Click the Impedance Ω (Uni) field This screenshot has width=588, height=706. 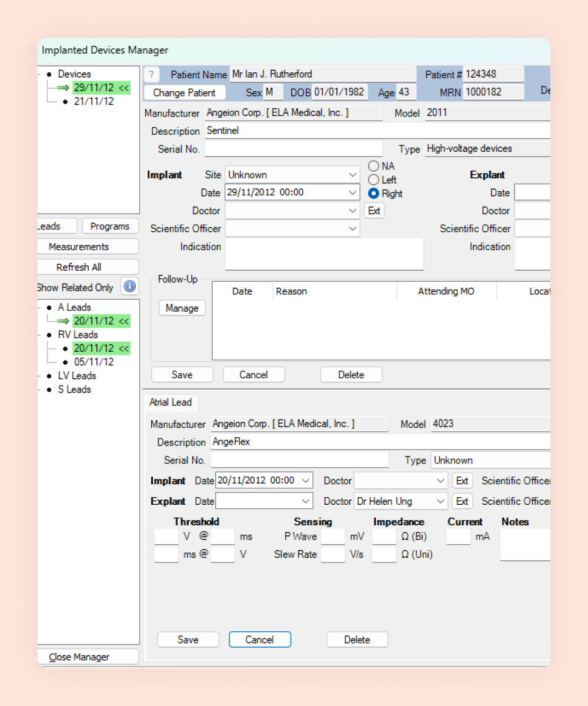[385, 554]
